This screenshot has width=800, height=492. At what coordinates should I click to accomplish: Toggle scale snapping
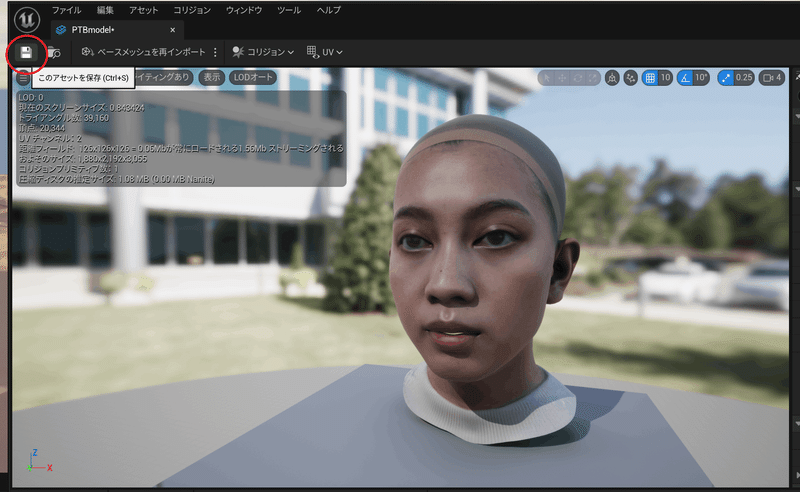[x=726, y=78]
